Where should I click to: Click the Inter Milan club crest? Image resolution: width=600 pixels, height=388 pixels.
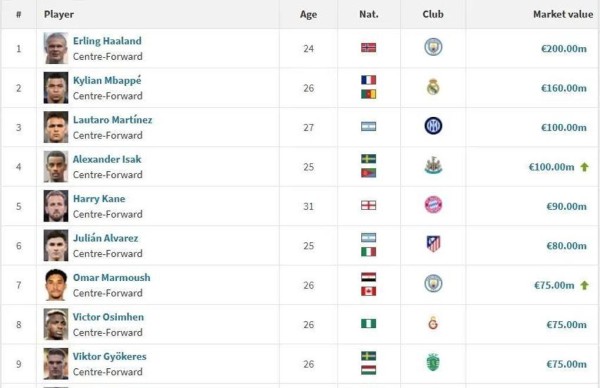[x=433, y=126]
